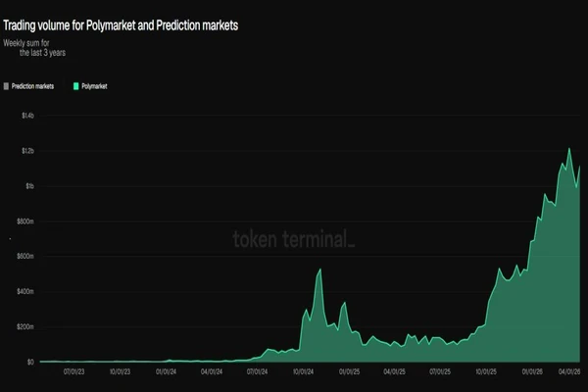
Task: Click the token terminal watermark
Action: click(x=294, y=239)
